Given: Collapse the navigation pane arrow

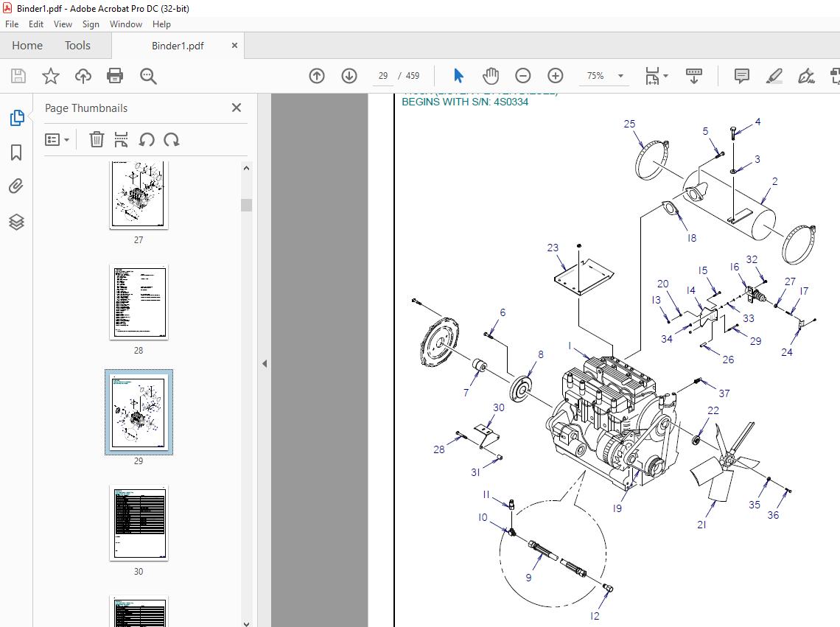Looking at the screenshot, I should (265, 364).
